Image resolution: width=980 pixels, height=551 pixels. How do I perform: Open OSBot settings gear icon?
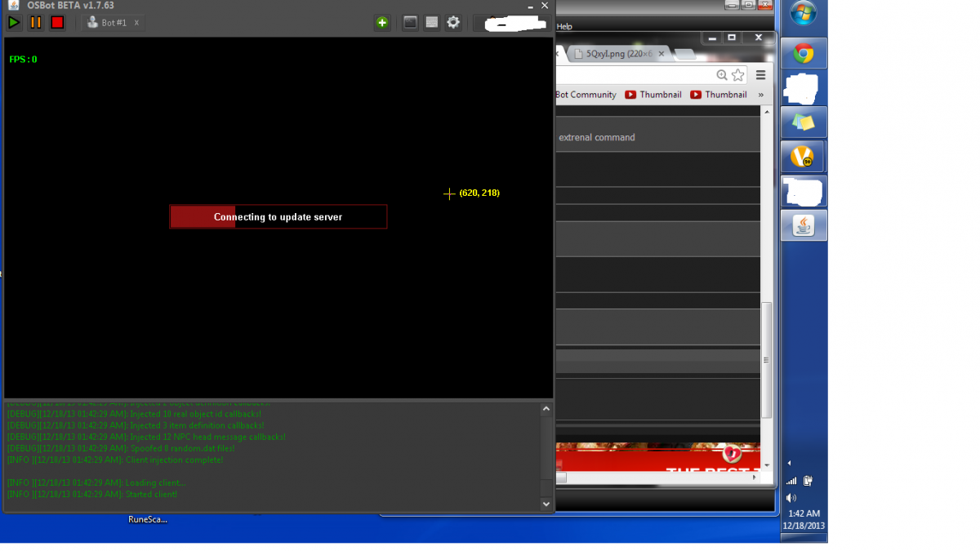tap(453, 23)
